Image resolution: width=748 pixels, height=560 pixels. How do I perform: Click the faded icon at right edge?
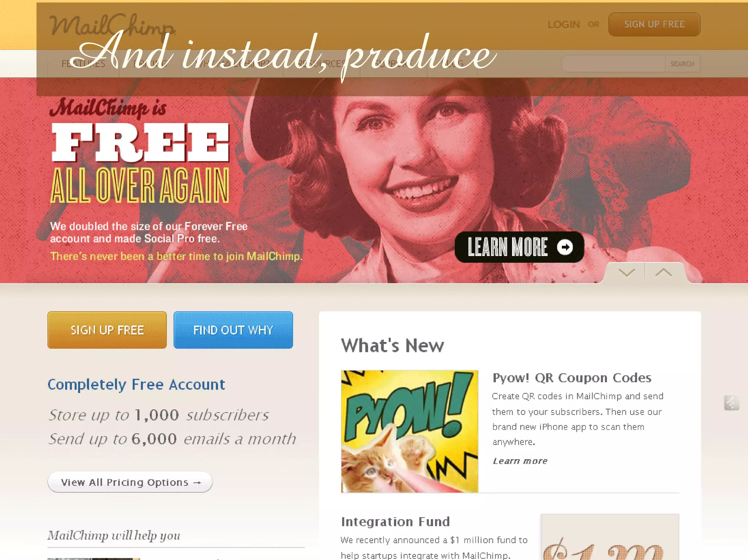point(732,403)
